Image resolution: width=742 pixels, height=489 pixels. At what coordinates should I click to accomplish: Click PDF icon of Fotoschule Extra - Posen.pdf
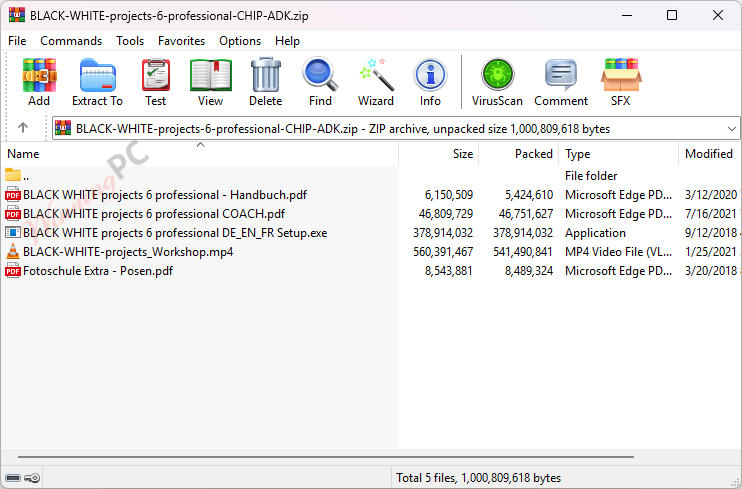click(x=13, y=271)
